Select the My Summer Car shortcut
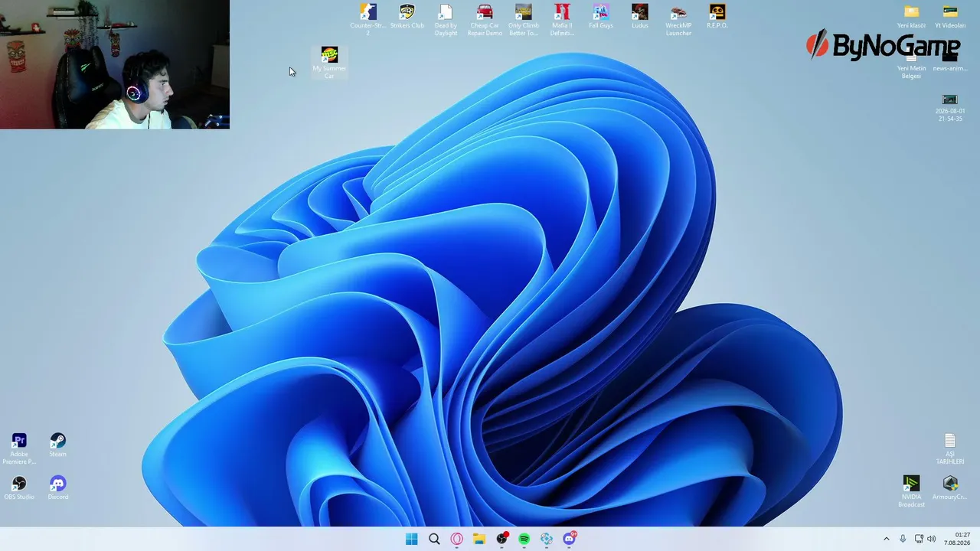This screenshot has height=551, width=980. [x=329, y=63]
